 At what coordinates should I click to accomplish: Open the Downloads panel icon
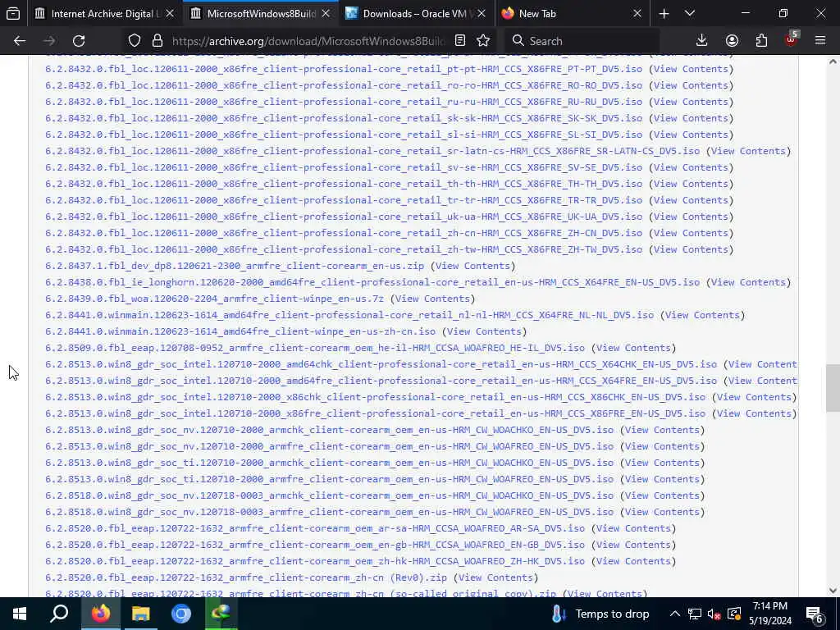[702, 41]
